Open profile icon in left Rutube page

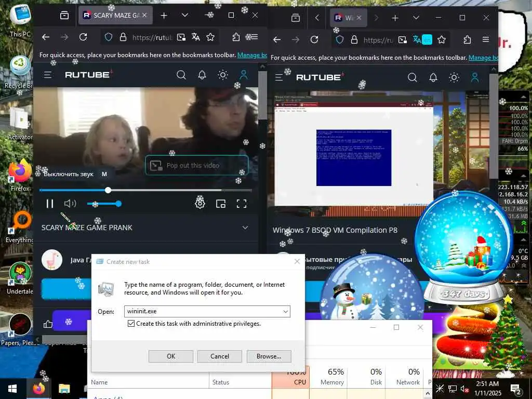(244, 75)
